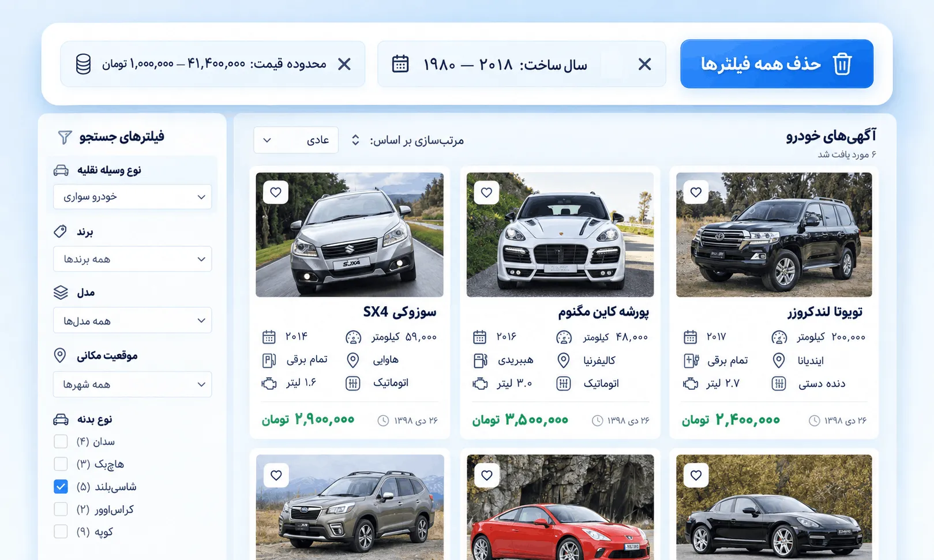Remove the year-of-manufacture filter with its X
The image size is (934, 560).
pos(644,64)
